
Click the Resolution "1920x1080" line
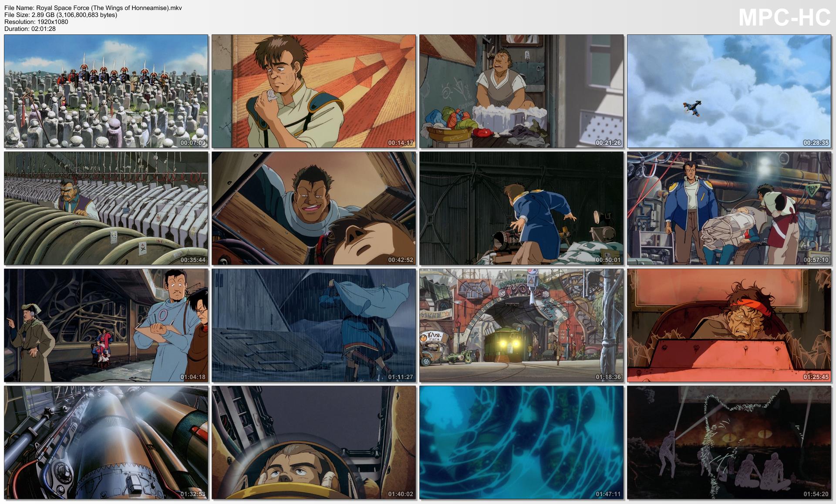36,22
